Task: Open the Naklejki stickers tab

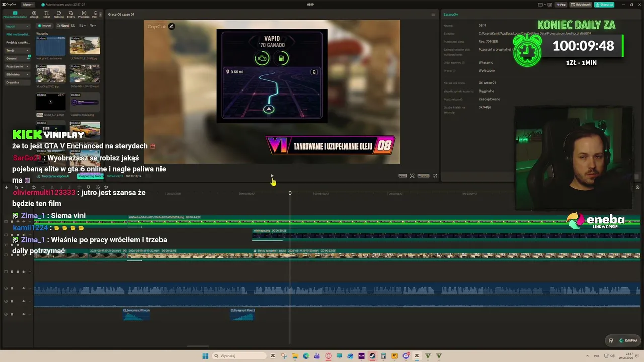Action: tap(58, 14)
